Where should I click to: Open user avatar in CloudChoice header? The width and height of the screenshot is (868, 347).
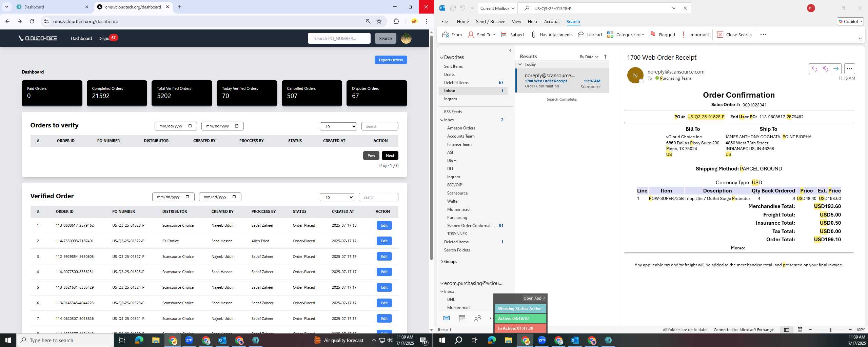click(406, 38)
